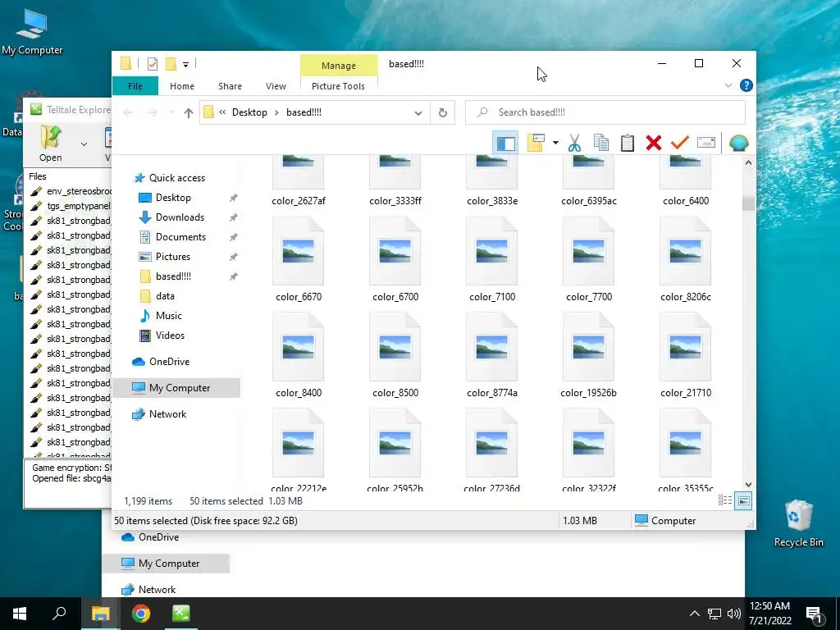Image resolution: width=840 pixels, height=630 pixels.
Task: Select Documents in navigation pane
Action: [x=180, y=237]
